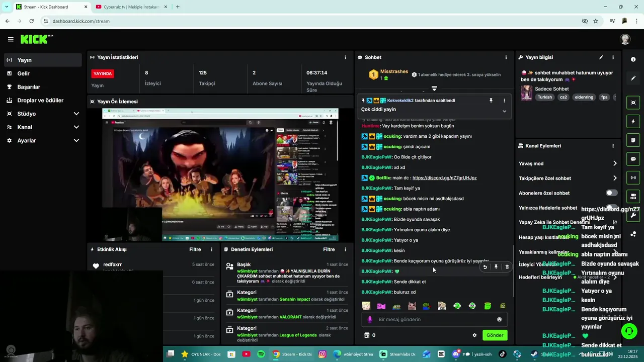Open Yayın bilgisi three-dot menu
This screenshot has width=644, height=362.
point(613,57)
